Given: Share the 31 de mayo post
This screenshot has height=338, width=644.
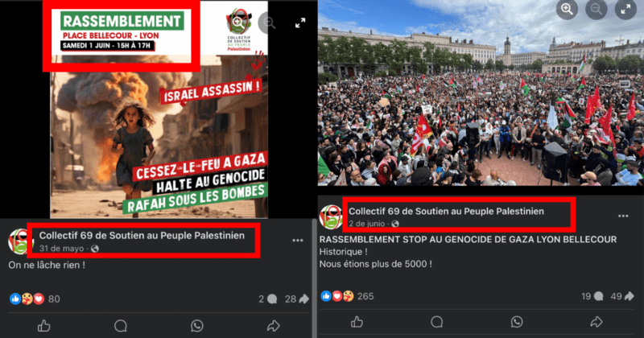Looking at the screenshot, I should click(x=273, y=326).
